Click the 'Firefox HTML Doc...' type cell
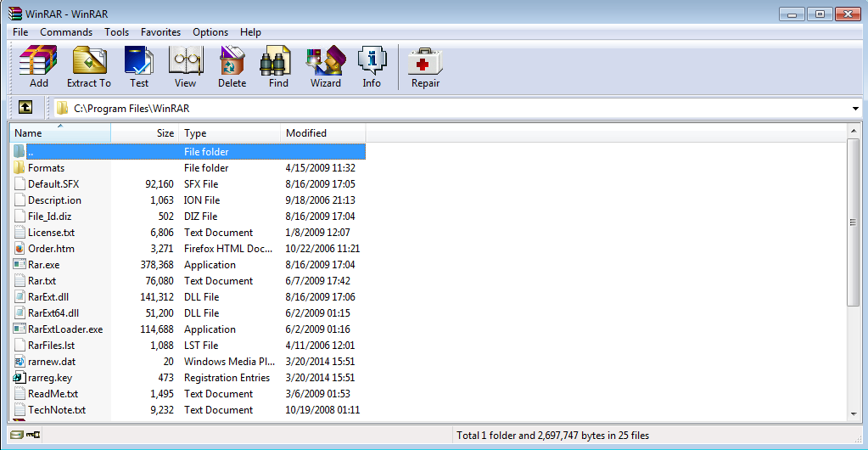This screenshot has height=450, width=868. point(229,248)
